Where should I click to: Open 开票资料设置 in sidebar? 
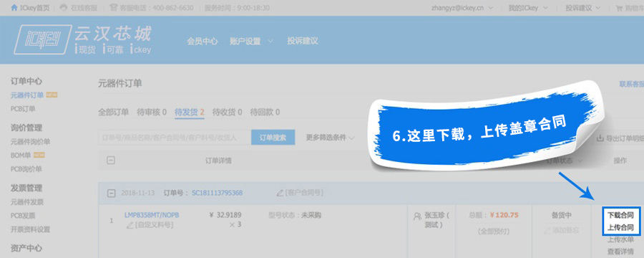tap(30, 229)
